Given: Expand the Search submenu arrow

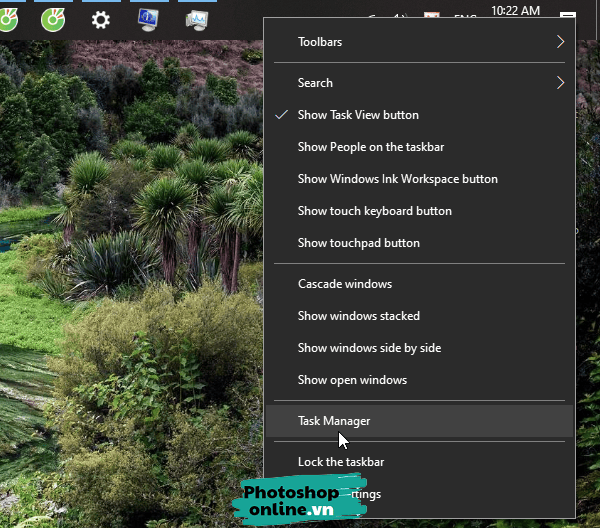Looking at the screenshot, I should tap(560, 83).
